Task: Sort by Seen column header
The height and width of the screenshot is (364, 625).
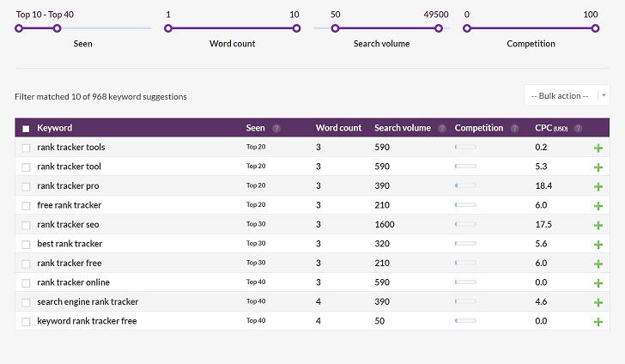Action: (255, 128)
